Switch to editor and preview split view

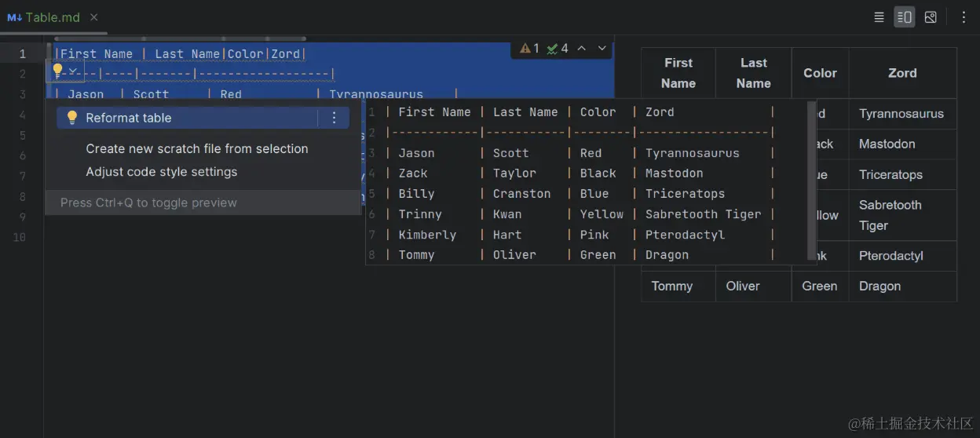click(x=905, y=17)
